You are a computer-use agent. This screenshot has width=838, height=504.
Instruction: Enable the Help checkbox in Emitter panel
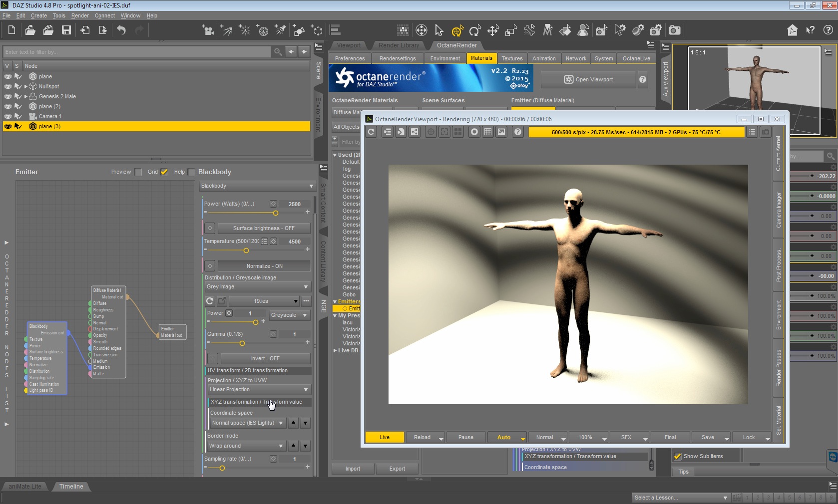coord(191,172)
